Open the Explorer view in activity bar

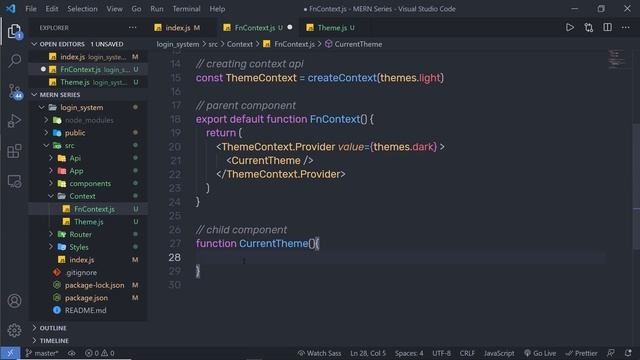click(x=14, y=31)
